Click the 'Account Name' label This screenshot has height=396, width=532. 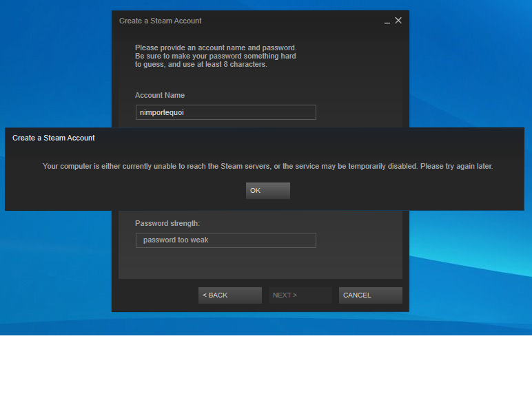160,95
